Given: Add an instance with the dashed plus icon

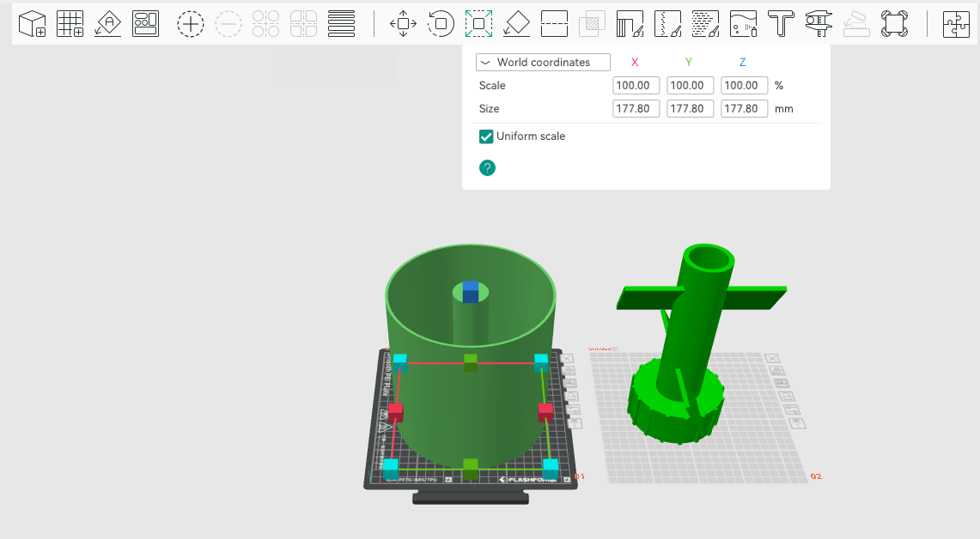Looking at the screenshot, I should 191,24.
